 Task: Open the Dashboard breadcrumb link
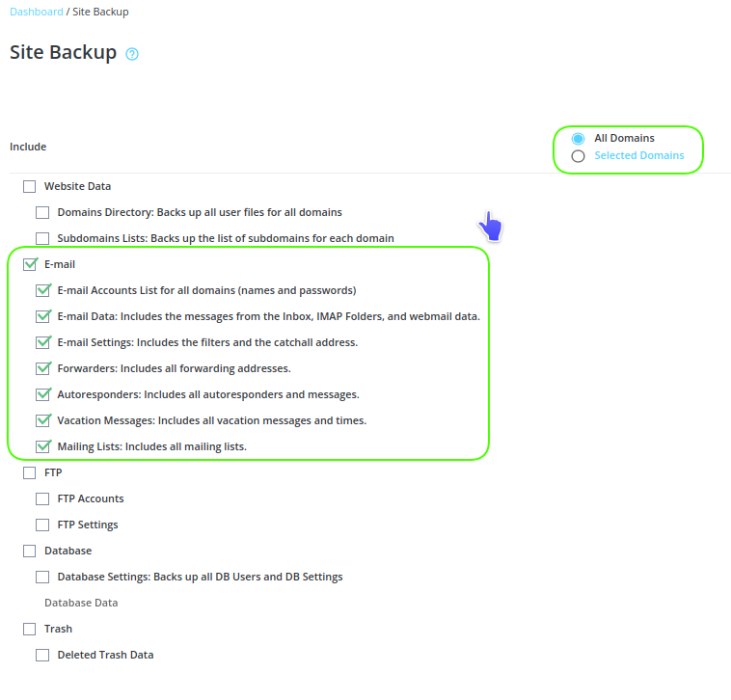pos(36,12)
